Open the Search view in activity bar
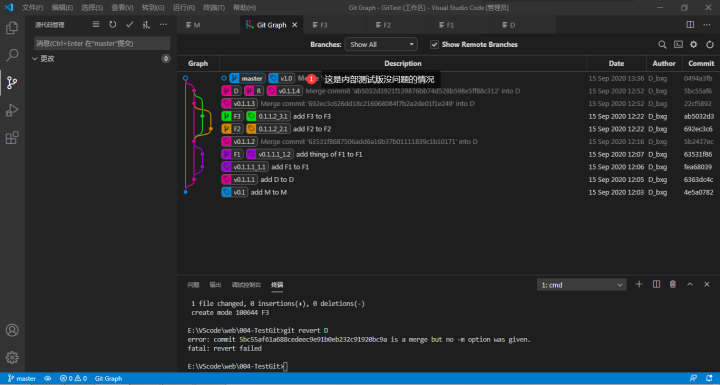Image resolution: width=720 pixels, height=385 pixels. 12,55
